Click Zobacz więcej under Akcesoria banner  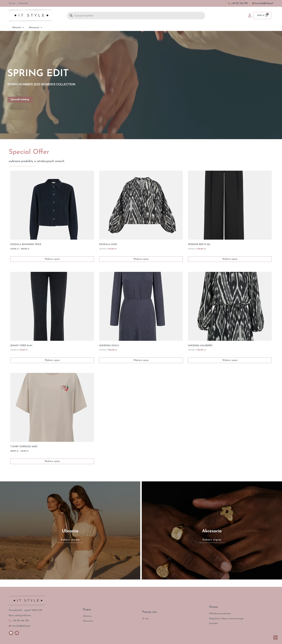(x=212, y=539)
